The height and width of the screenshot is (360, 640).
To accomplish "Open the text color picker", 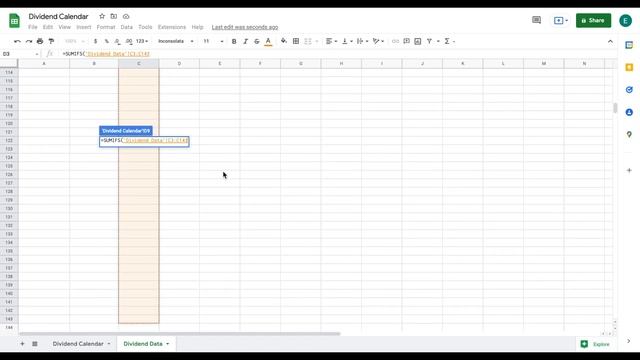I will 268,41.
